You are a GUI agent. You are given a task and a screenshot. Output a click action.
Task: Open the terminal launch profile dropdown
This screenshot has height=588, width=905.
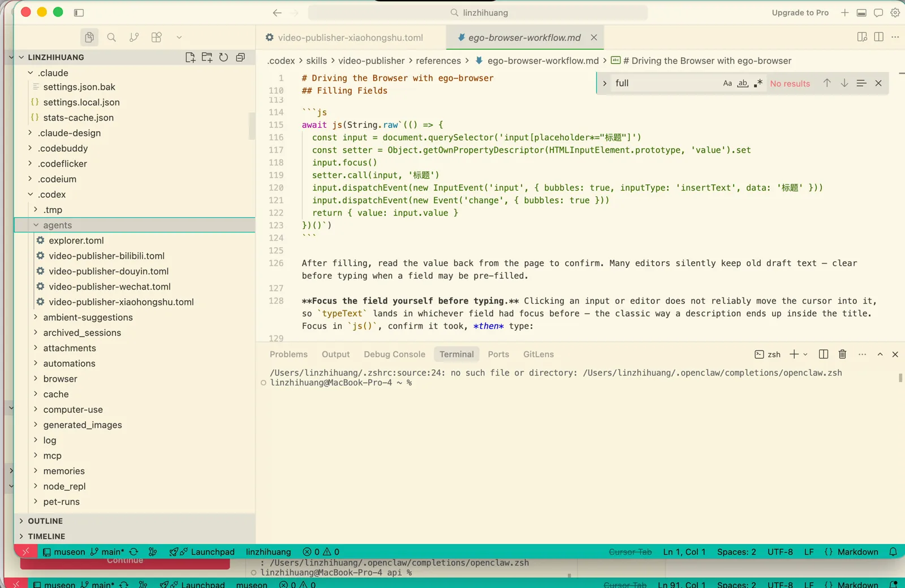pos(805,354)
